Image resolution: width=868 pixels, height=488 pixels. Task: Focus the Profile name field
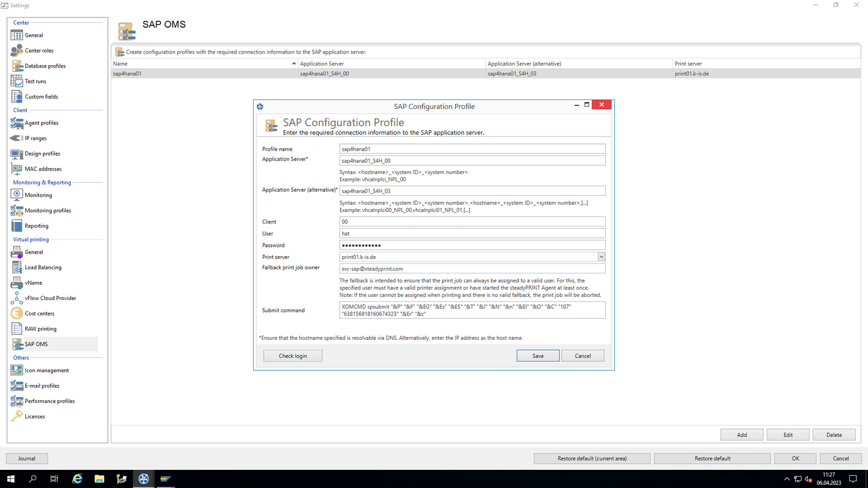click(473, 149)
